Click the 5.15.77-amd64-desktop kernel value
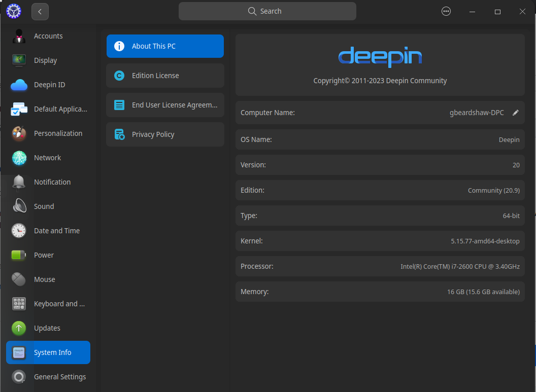Viewport: 536px width, 392px height. click(485, 241)
